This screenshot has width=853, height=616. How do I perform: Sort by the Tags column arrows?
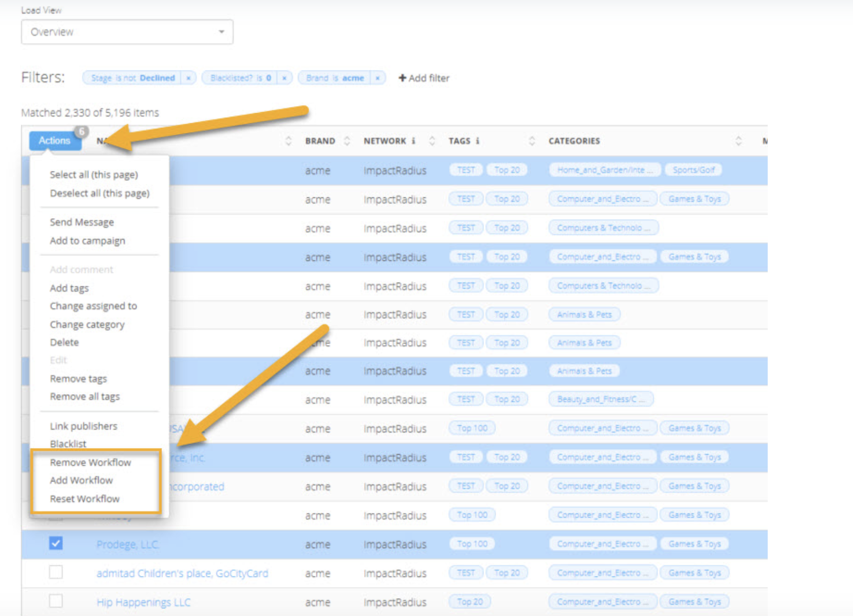[x=532, y=141]
